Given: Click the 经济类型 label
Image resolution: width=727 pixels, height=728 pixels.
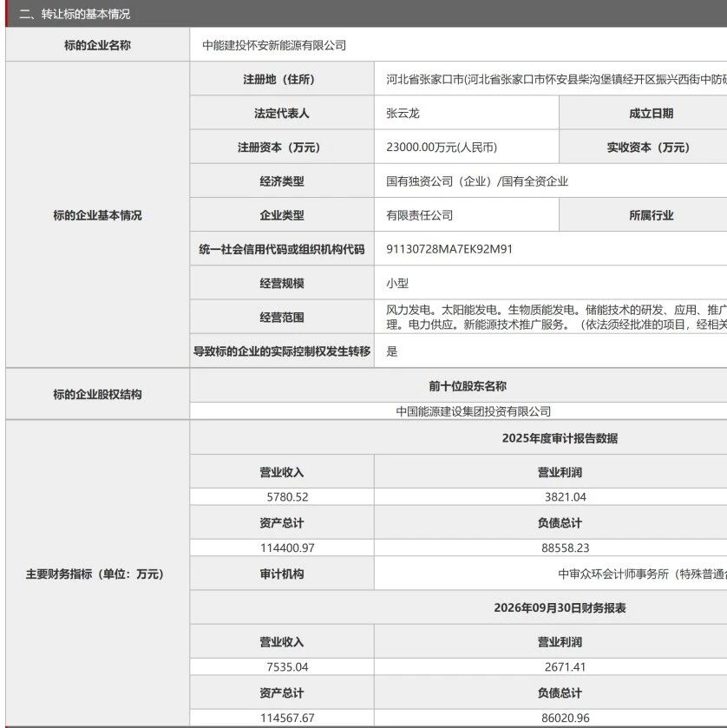Looking at the screenshot, I should click(282, 181).
